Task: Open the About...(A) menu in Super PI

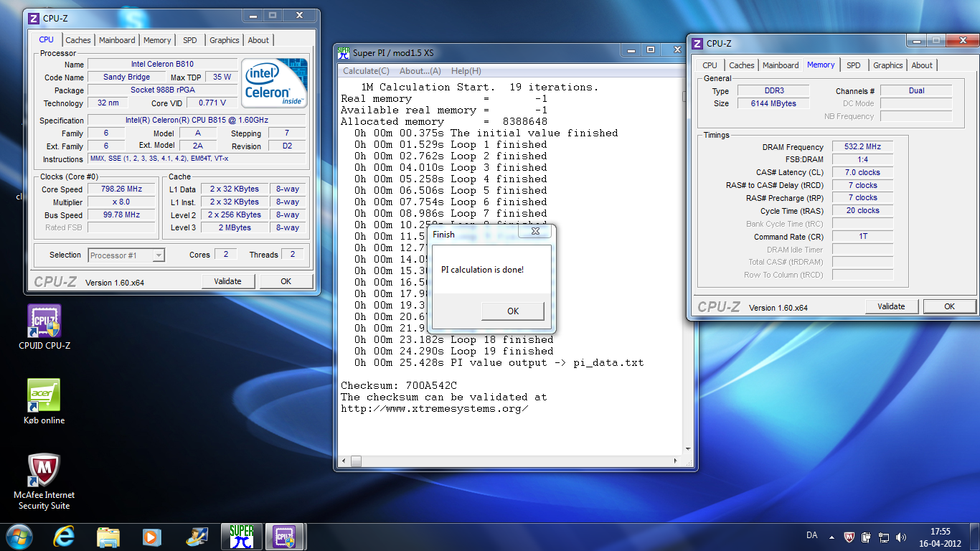Action: click(420, 71)
